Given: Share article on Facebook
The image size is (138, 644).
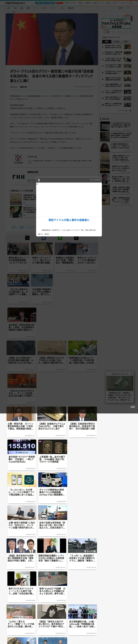Looking at the screenshot, I should point(44,238).
